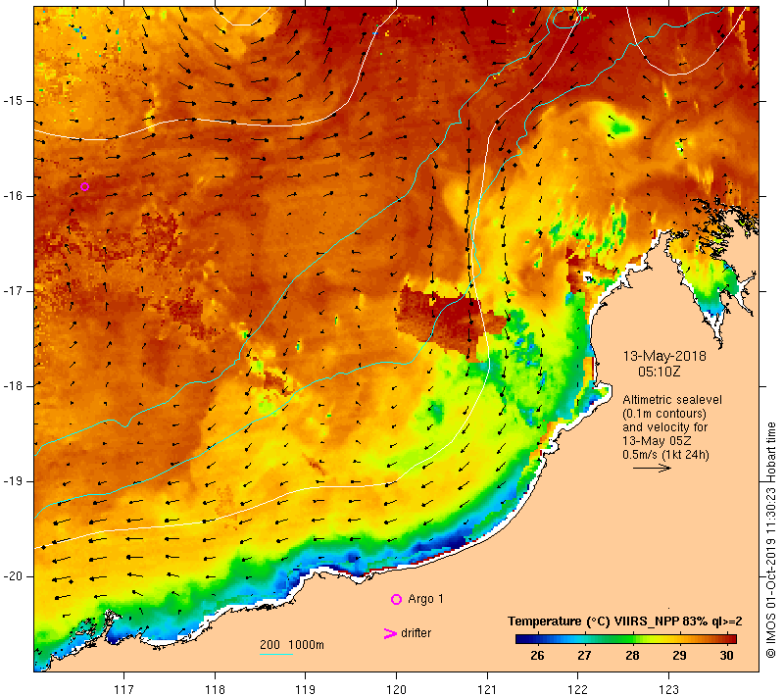The image size is (784, 696).
Task: Select the 'Argo 1' legend label
Action: (x=425, y=599)
